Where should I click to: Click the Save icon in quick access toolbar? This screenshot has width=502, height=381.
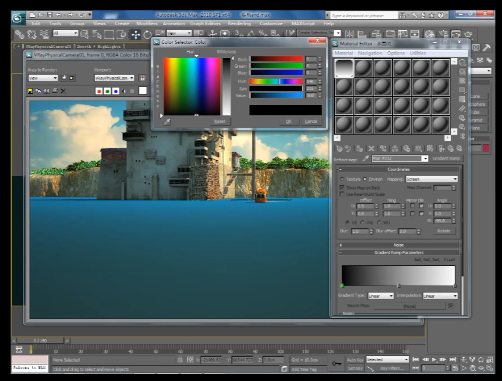tap(49, 15)
